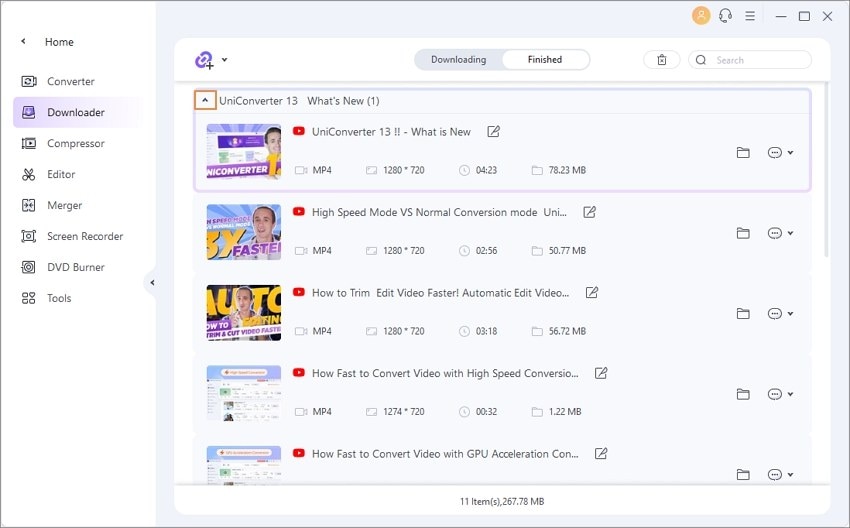
Task: Click the 'UniConverter 13 !!' video thumbnail
Action: pos(244,151)
